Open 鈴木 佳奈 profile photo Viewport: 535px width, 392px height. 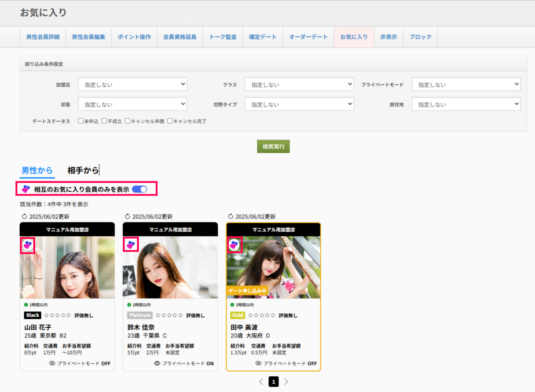pos(171,268)
